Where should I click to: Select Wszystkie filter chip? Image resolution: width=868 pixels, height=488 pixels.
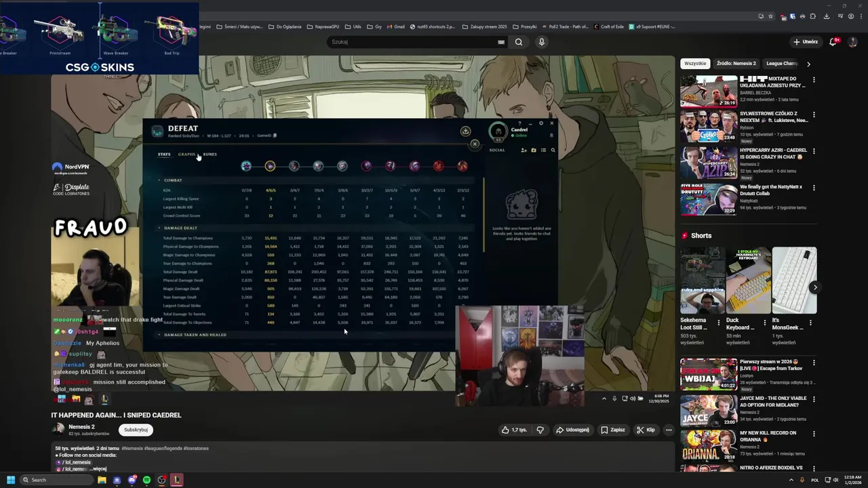695,63
